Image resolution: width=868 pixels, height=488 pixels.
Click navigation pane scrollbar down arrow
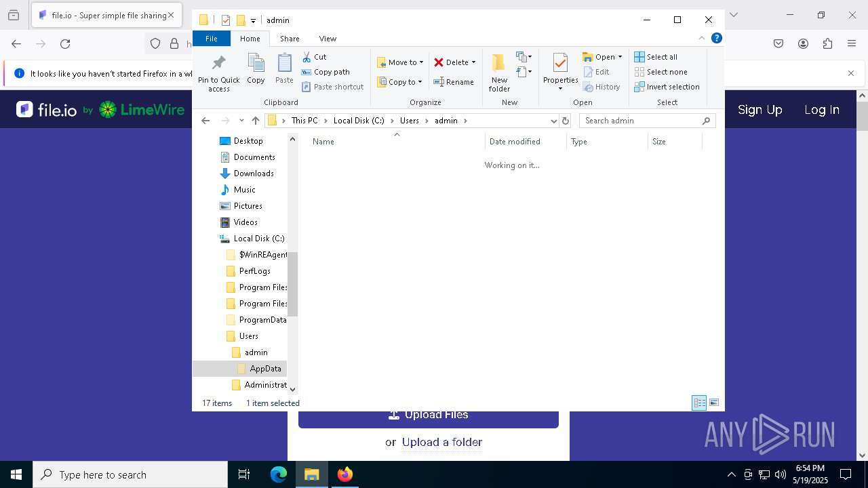(x=293, y=389)
